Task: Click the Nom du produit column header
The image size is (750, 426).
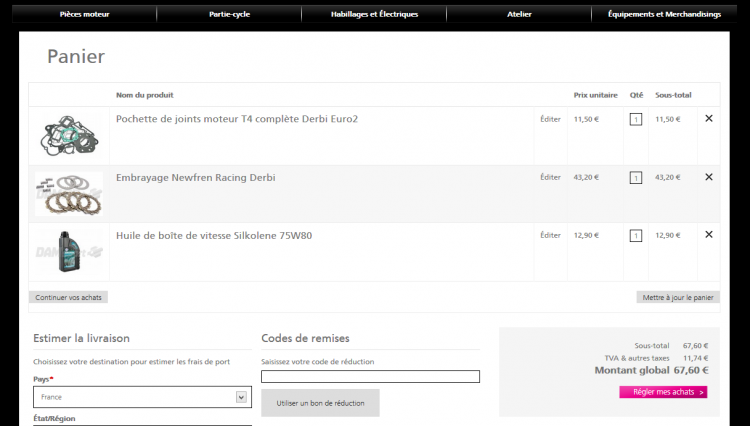Action: [144, 95]
